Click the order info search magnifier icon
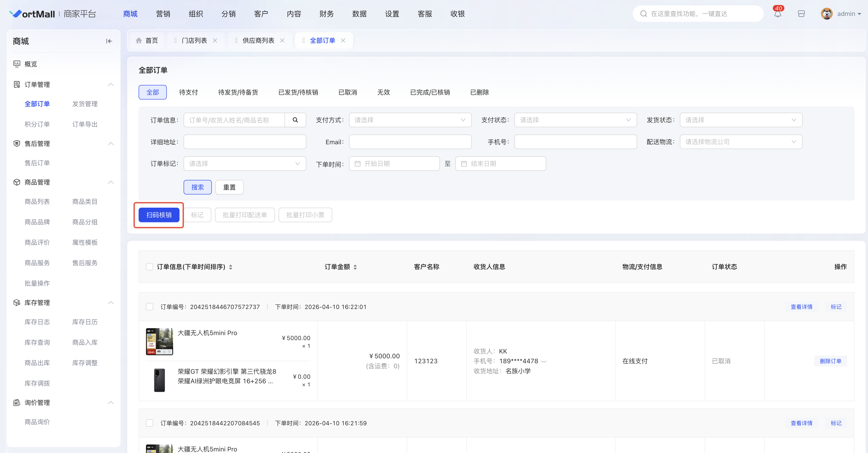868x453 pixels. coord(295,120)
